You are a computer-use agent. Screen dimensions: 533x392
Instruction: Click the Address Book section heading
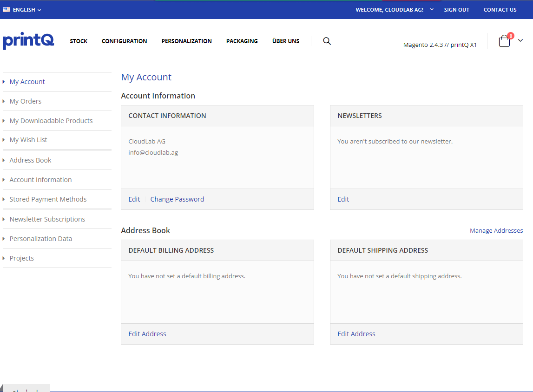tap(145, 231)
